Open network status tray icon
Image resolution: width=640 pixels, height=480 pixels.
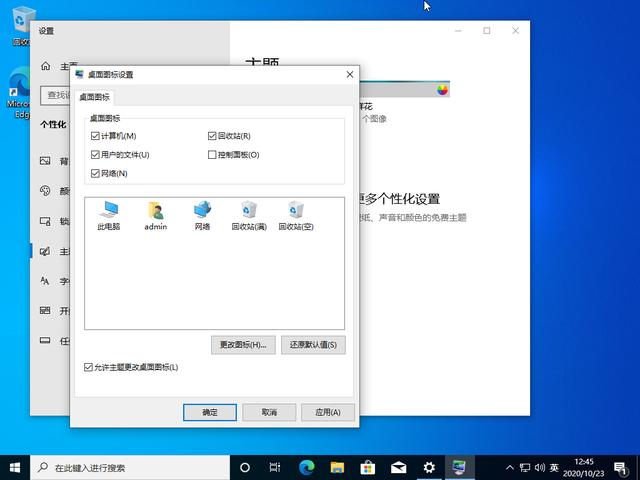525,468
